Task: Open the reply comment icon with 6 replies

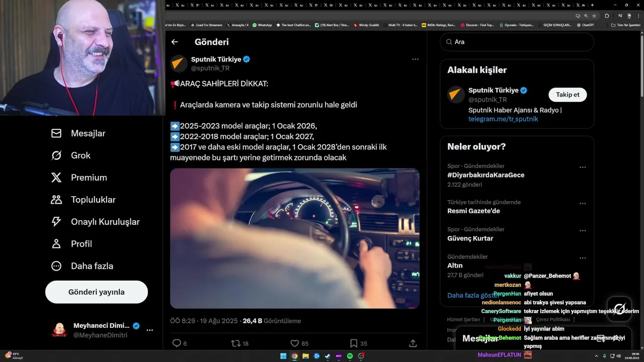Action: (177, 343)
